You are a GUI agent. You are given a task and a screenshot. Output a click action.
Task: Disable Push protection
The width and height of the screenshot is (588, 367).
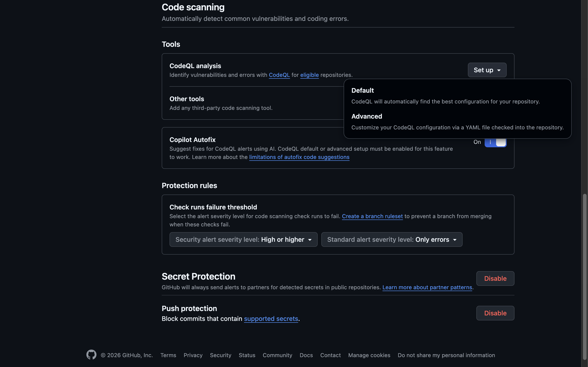495,313
